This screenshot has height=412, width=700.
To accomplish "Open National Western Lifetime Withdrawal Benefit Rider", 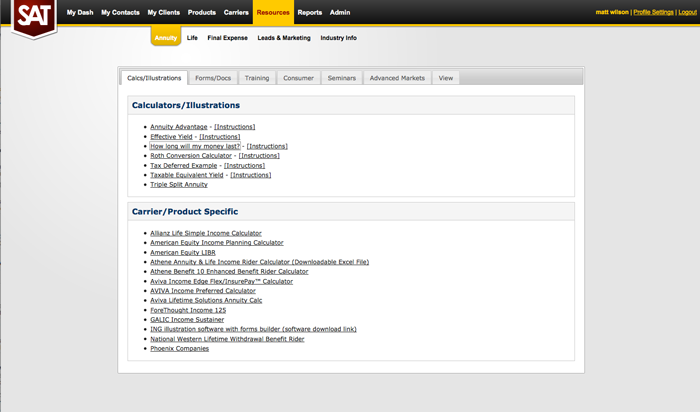I will tap(227, 339).
